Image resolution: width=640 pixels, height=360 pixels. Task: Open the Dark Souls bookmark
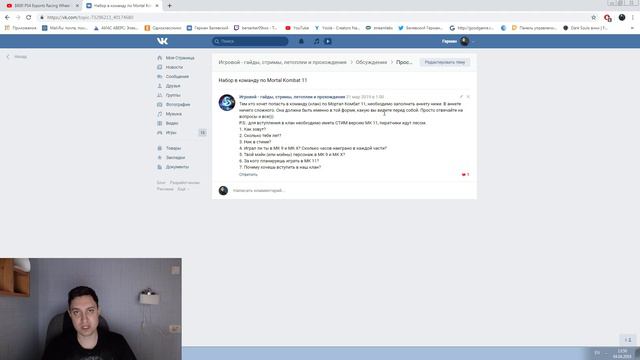[585, 28]
